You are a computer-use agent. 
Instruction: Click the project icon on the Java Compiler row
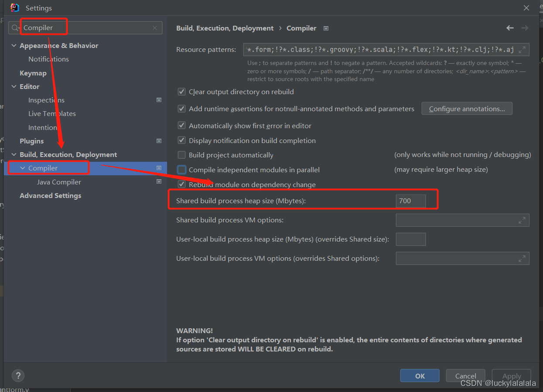(x=159, y=182)
